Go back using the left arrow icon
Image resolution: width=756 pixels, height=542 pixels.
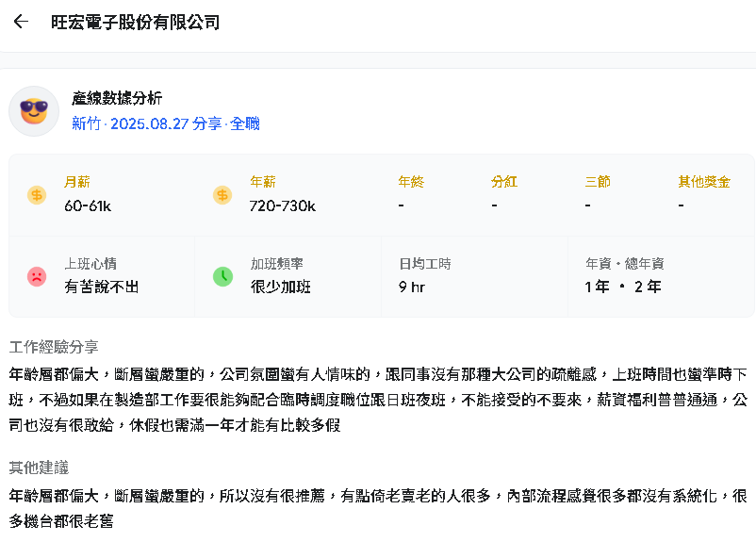(21, 22)
